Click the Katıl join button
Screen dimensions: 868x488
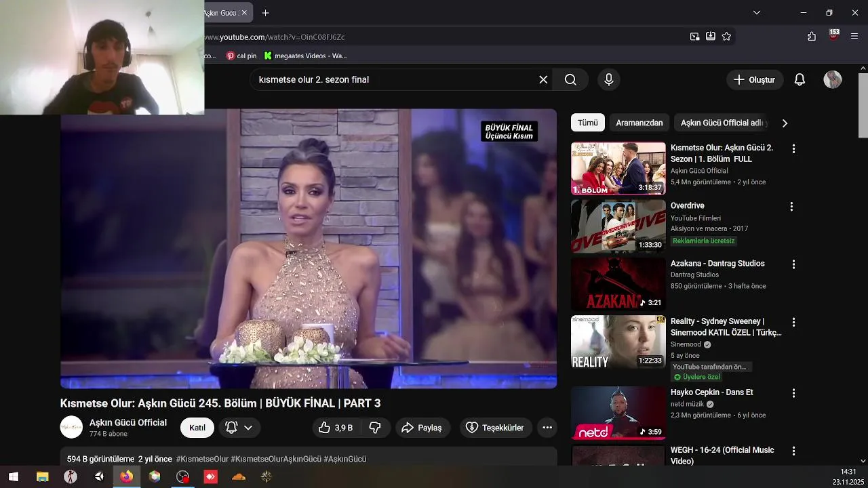pos(197,428)
